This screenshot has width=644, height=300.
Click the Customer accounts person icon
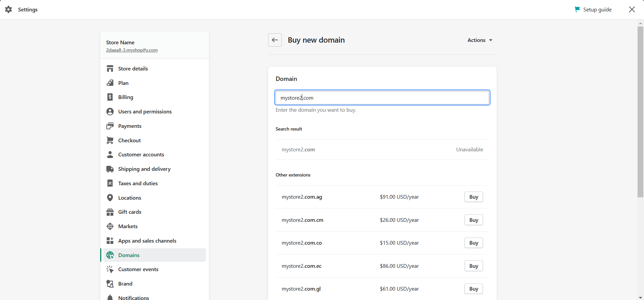(x=110, y=154)
